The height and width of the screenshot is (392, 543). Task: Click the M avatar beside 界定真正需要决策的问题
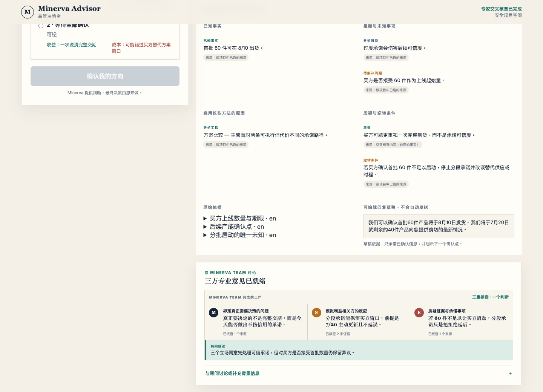(214, 312)
